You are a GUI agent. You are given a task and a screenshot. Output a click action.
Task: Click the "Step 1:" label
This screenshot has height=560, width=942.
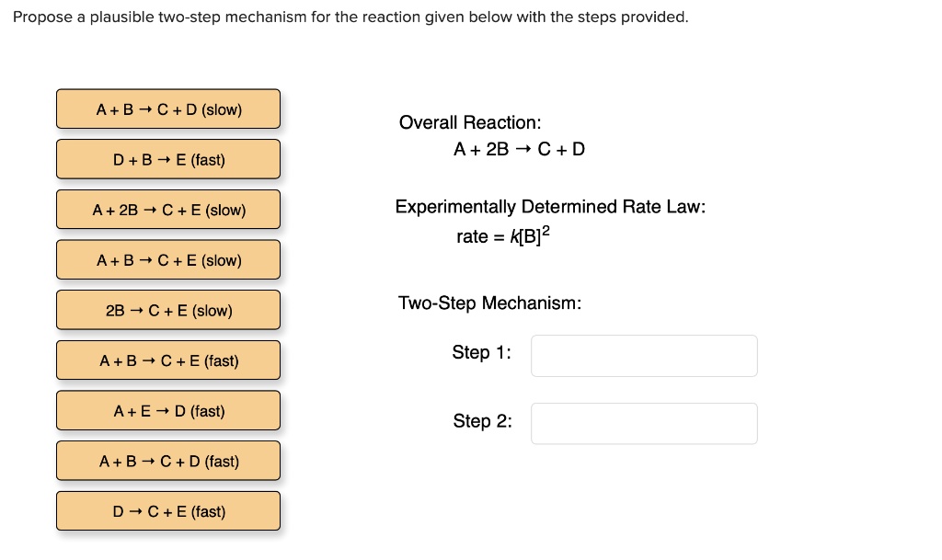481,352
